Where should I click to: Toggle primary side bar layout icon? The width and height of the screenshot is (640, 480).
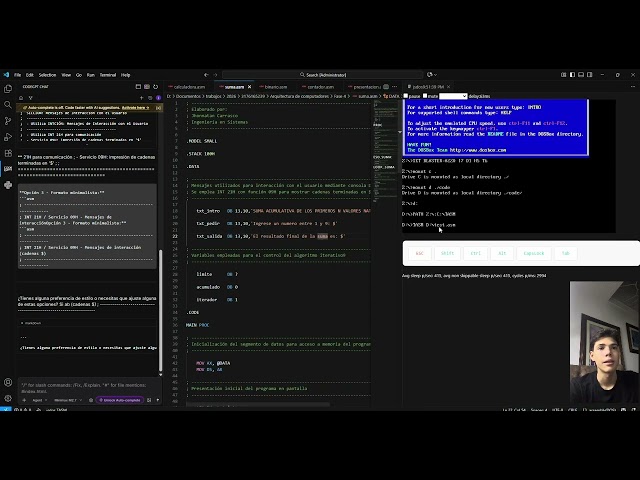(x=573, y=75)
